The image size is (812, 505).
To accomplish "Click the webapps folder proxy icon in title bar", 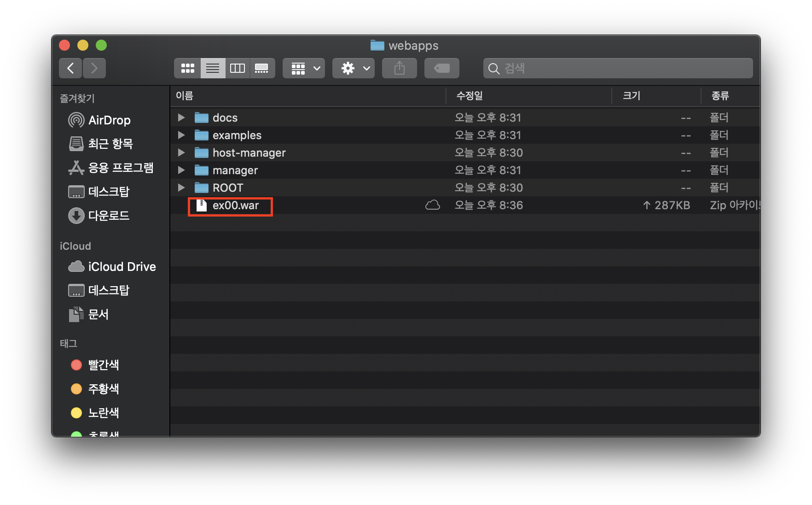I will (377, 45).
